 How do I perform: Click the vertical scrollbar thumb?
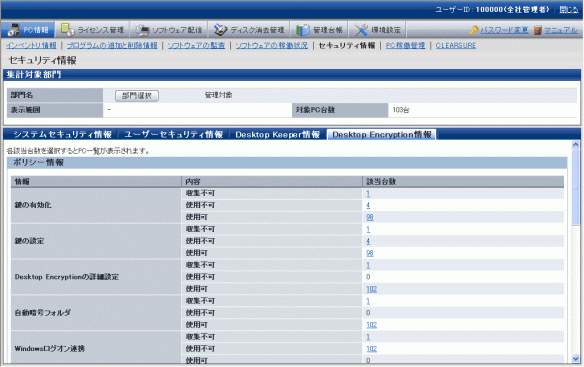point(575,186)
